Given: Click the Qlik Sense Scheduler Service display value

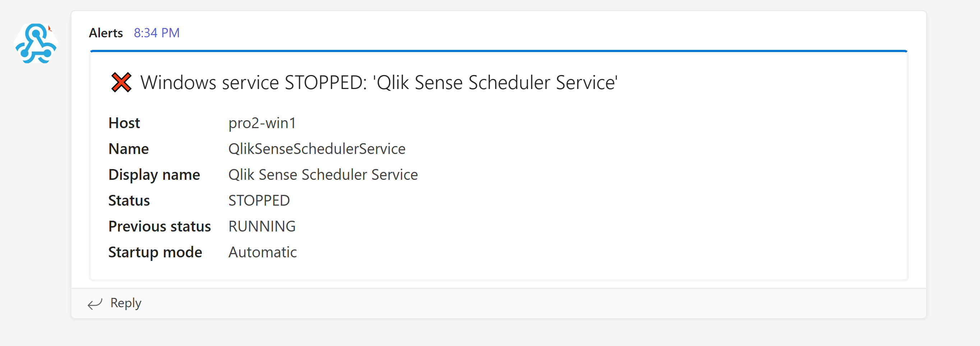Looking at the screenshot, I should coord(323,175).
